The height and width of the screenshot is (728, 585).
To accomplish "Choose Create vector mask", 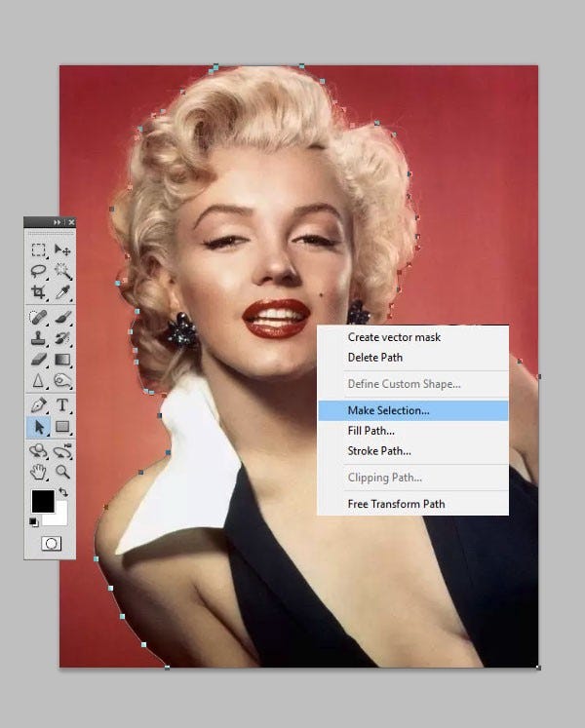I will coord(394,337).
